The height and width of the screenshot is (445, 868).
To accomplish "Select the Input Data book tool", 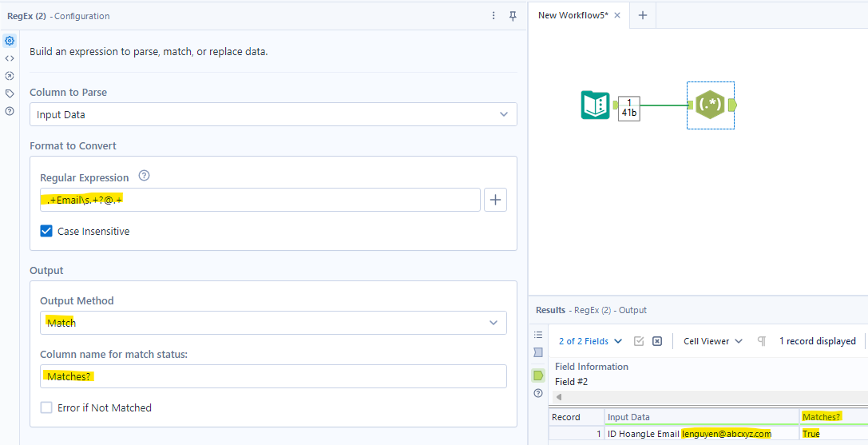I will coord(595,105).
